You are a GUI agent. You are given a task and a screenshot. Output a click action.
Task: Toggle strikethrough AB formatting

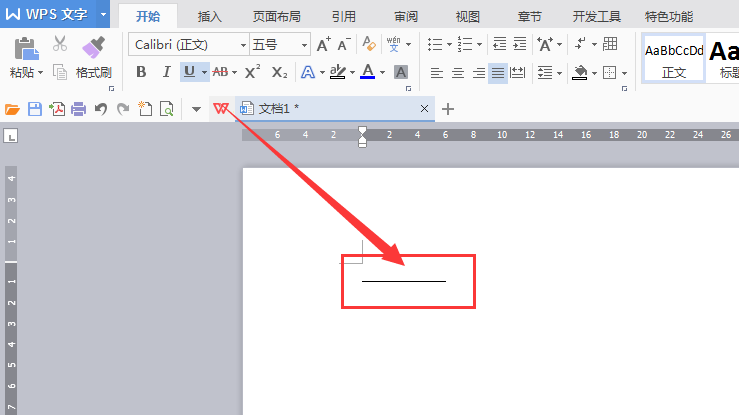click(220, 72)
